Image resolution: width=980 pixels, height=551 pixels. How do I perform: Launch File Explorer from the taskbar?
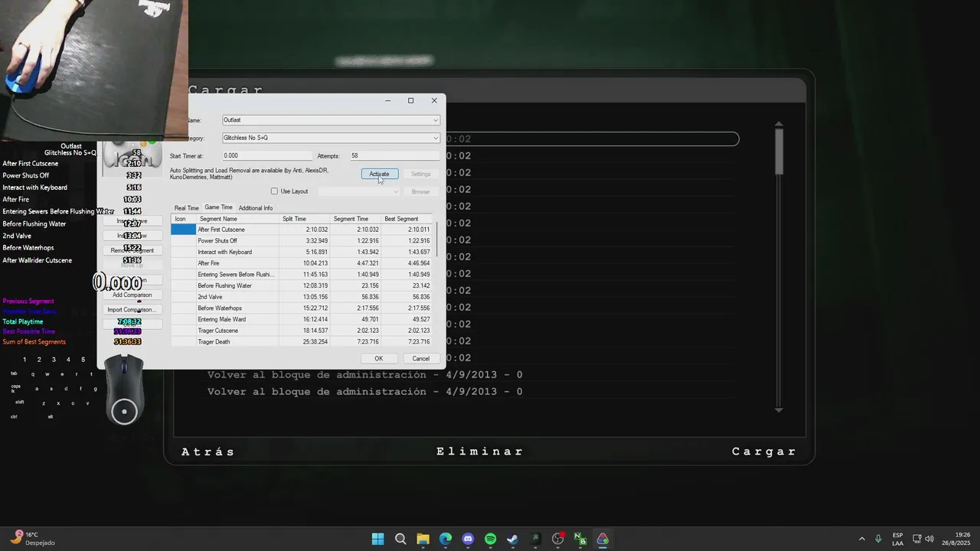tap(423, 539)
